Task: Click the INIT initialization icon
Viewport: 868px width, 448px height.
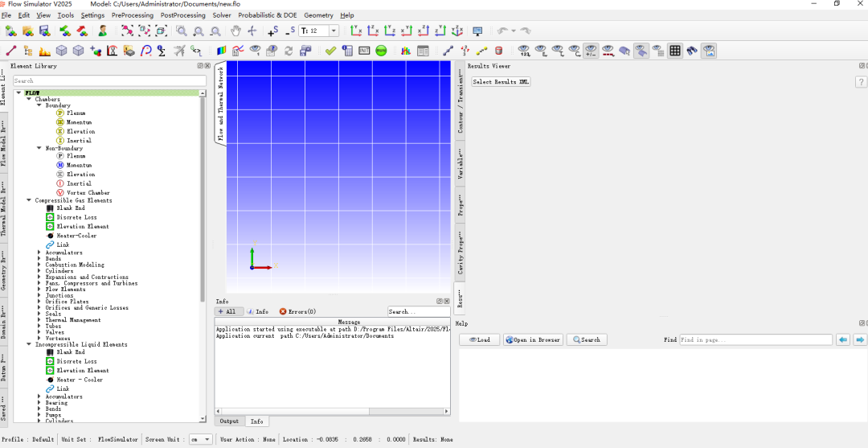Action: [x=364, y=51]
